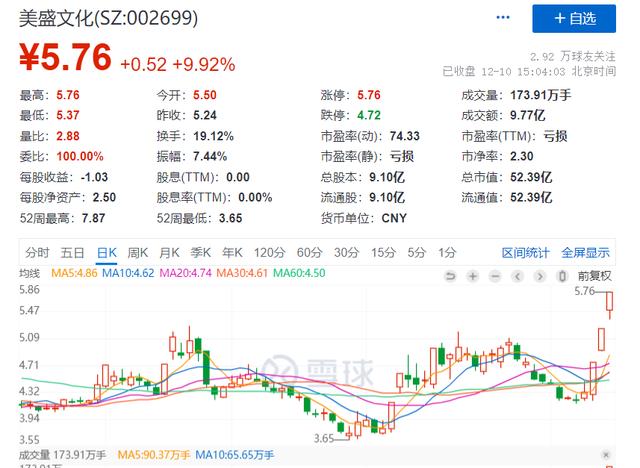Click the 货币单位 value CNY

pos(394,218)
